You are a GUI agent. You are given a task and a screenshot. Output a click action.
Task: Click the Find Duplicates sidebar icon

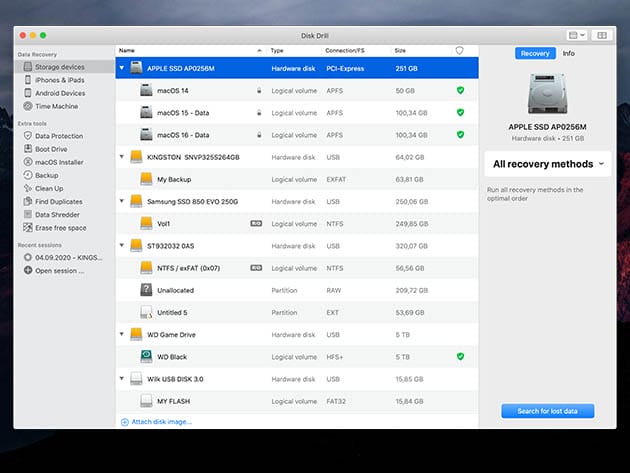click(x=27, y=201)
